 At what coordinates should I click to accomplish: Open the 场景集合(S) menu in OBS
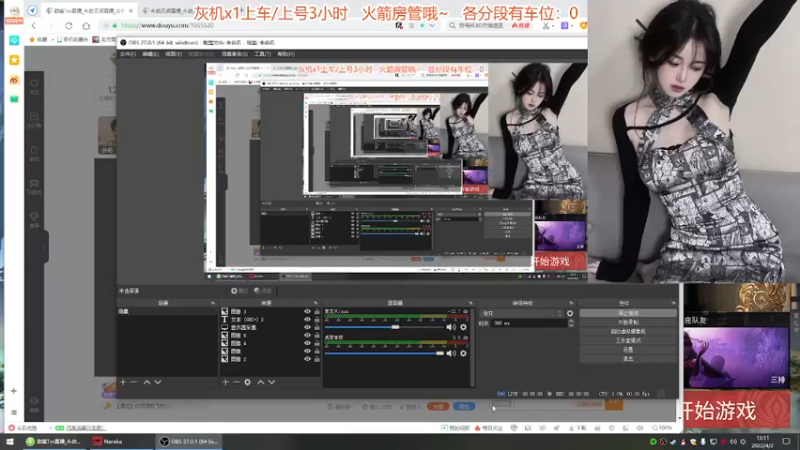pos(235,54)
